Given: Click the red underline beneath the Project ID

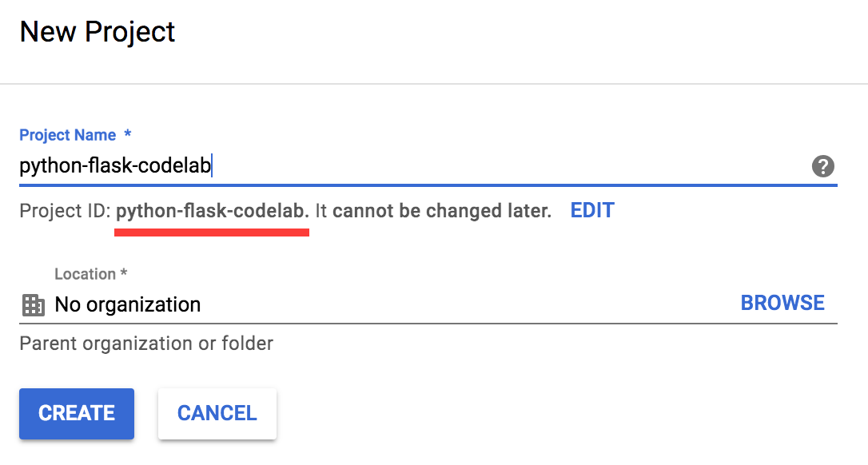Looking at the screenshot, I should [212, 232].
